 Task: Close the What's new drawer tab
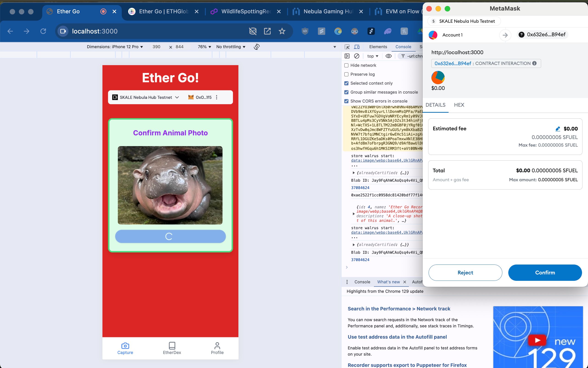click(404, 282)
